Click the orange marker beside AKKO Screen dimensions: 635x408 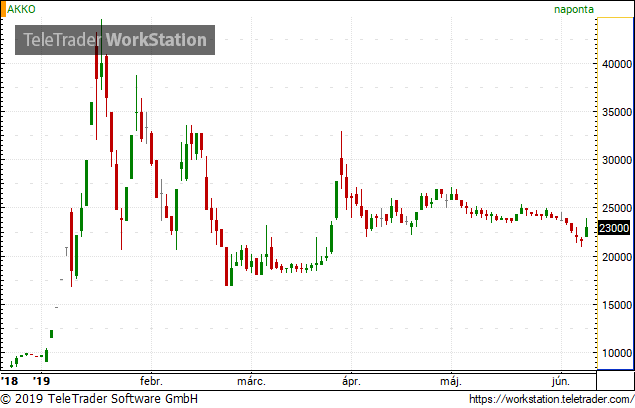(x=3, y=9)
